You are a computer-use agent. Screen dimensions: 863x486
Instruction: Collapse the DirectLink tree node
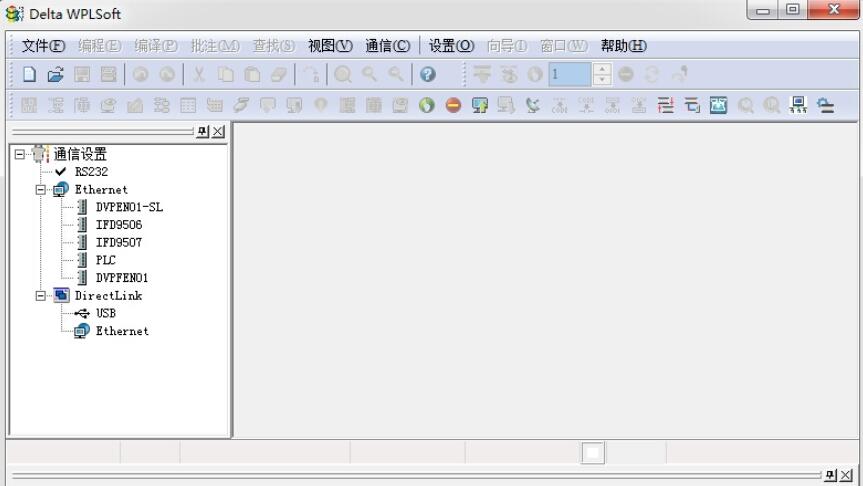pos(41,296)
